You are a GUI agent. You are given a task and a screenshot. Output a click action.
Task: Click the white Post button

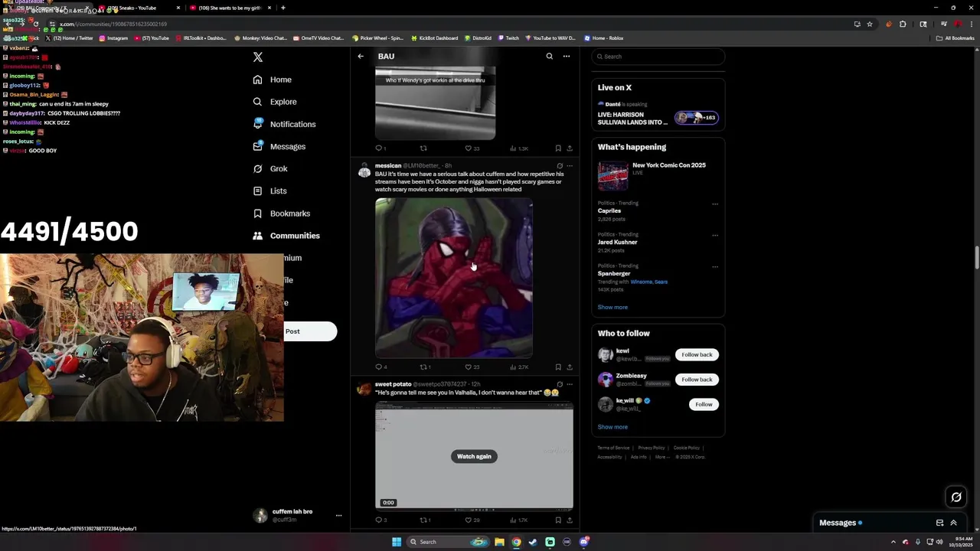310,331
